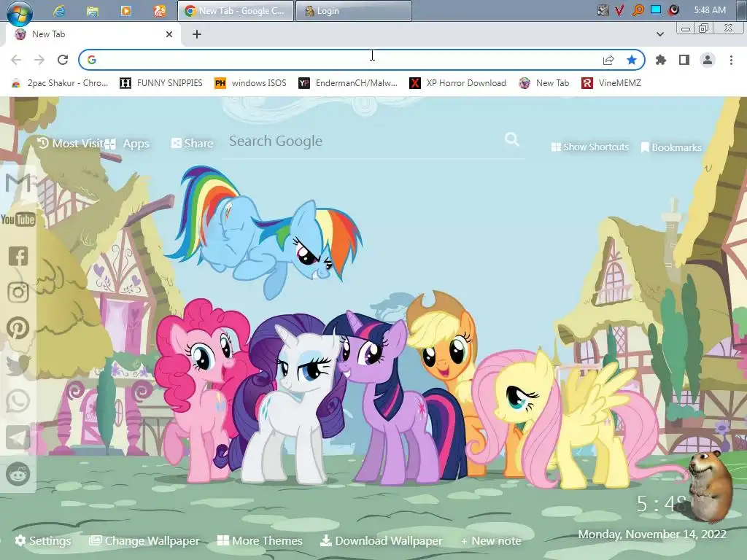Open the Extensions puzzle icon

click(661, 60)
